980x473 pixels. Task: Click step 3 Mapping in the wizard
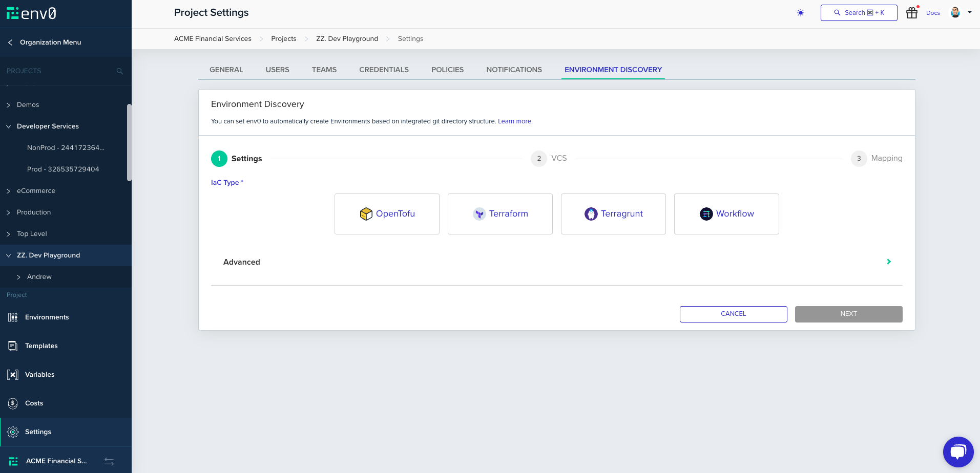click(877, 159)
